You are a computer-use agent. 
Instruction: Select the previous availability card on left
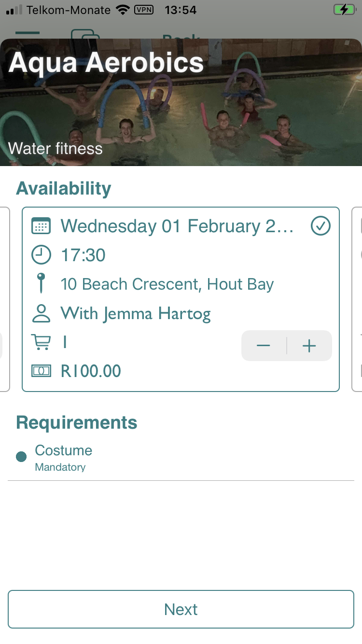click(x=5, y=299)
